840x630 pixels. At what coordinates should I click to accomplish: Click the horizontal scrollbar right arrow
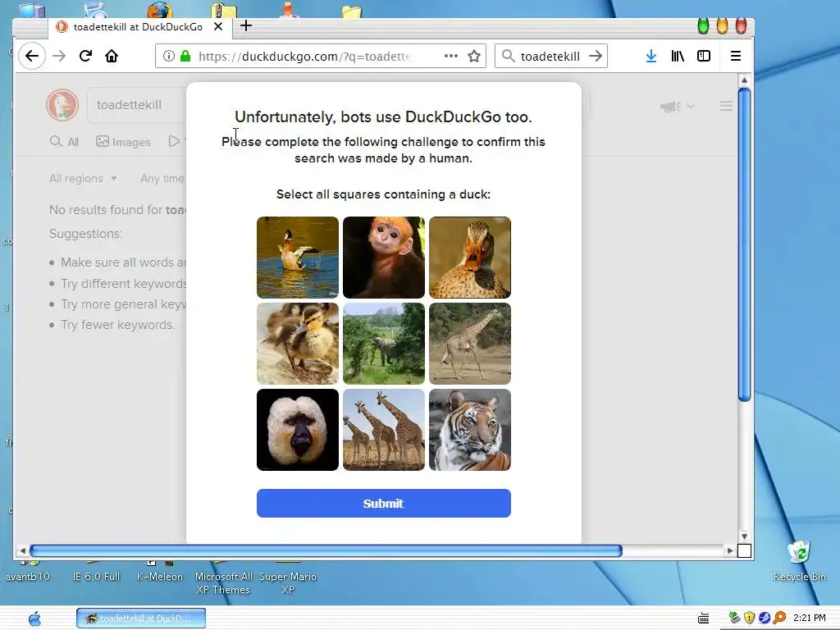click(729, 550)
